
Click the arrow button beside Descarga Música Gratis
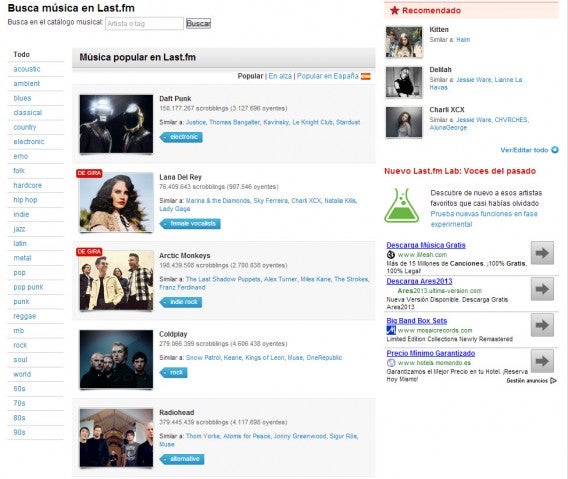coord(542,253)
